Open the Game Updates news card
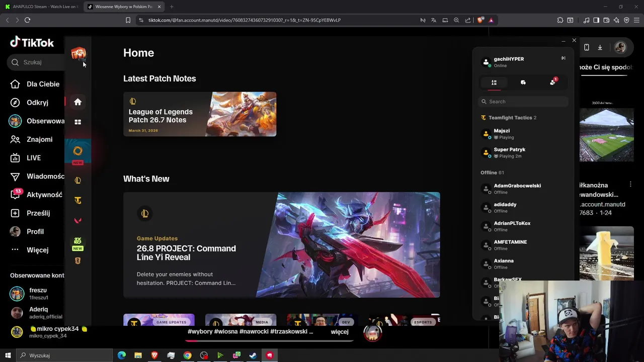Image resolution: width=644 pixels, height=362 pixels. tap(159, 320)
